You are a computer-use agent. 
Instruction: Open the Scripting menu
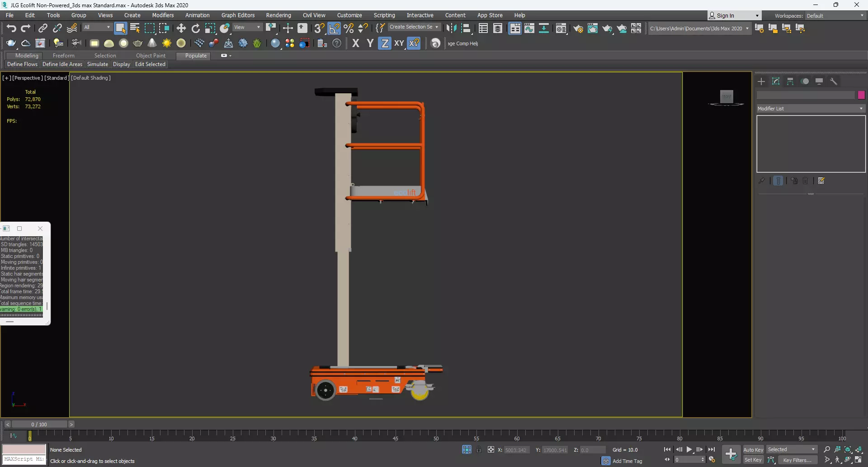pyautogui.click(x=384, y=15)
